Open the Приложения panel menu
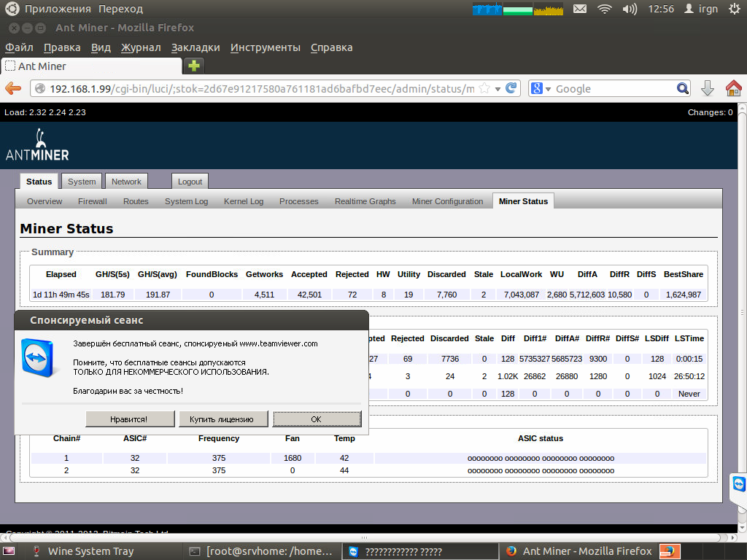The height and width of the screenshot is (560, 747). [x=58, y=9]
